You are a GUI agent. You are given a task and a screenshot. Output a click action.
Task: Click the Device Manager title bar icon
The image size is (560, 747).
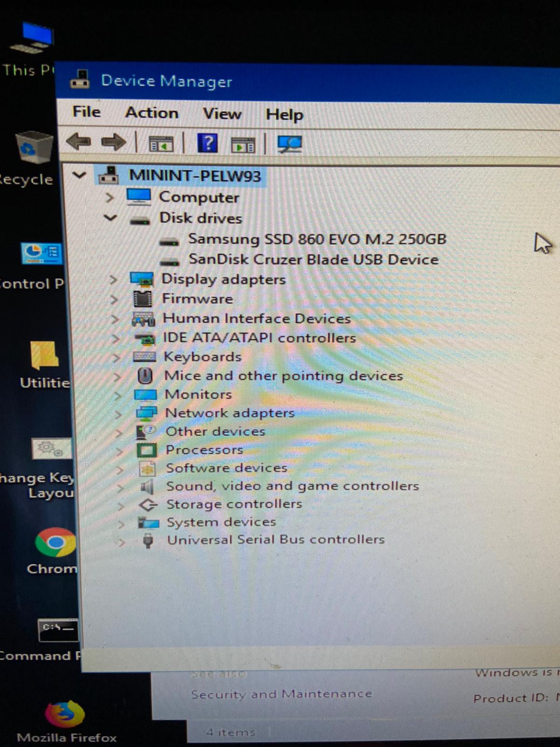coord(80,79)
